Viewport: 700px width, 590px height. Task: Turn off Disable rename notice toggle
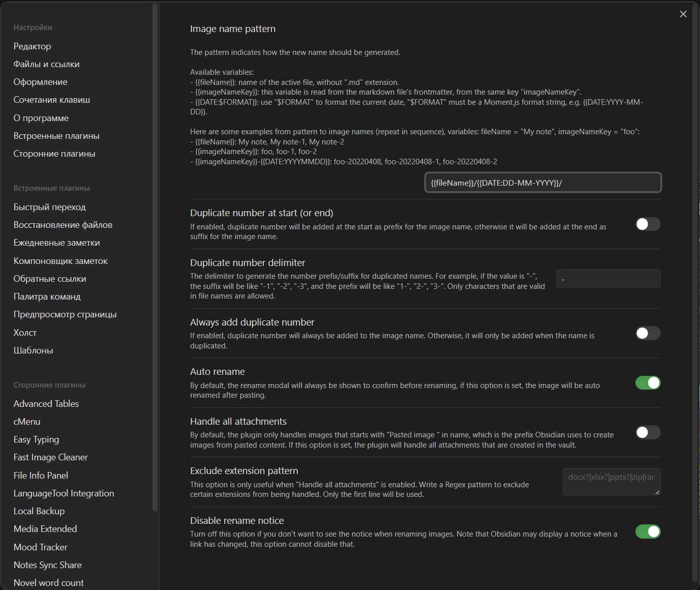[x=648, y=532]
